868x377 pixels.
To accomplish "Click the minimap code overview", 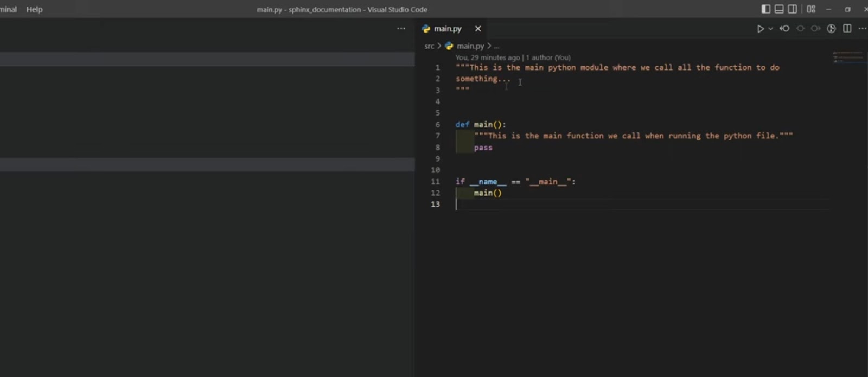I will [847, 57].
